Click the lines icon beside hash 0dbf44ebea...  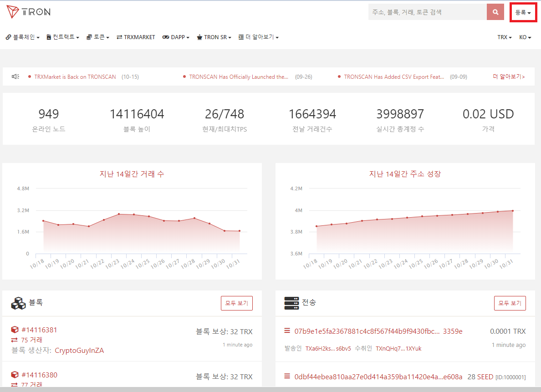287,376
